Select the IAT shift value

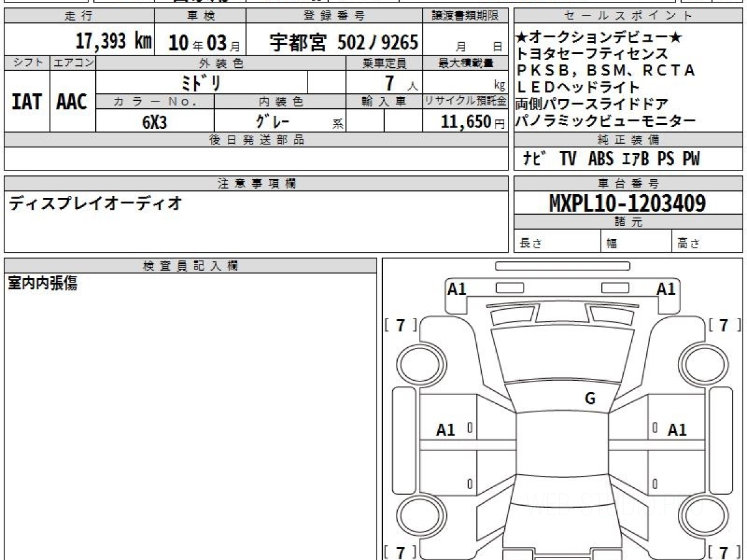27,102
